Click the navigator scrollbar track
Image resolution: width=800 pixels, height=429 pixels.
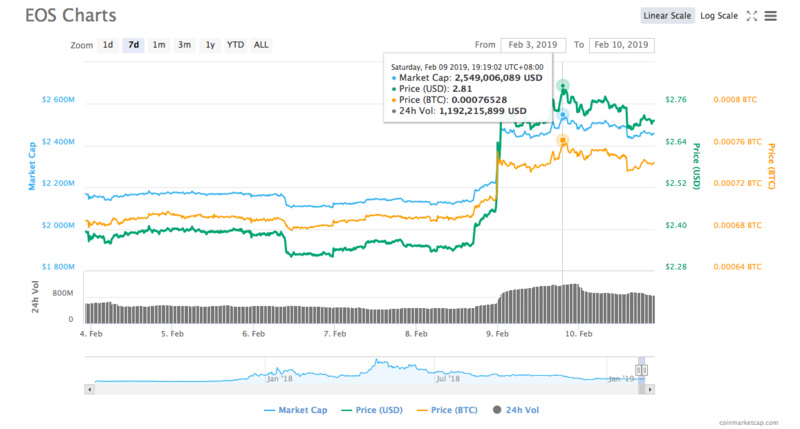(366, 389)
